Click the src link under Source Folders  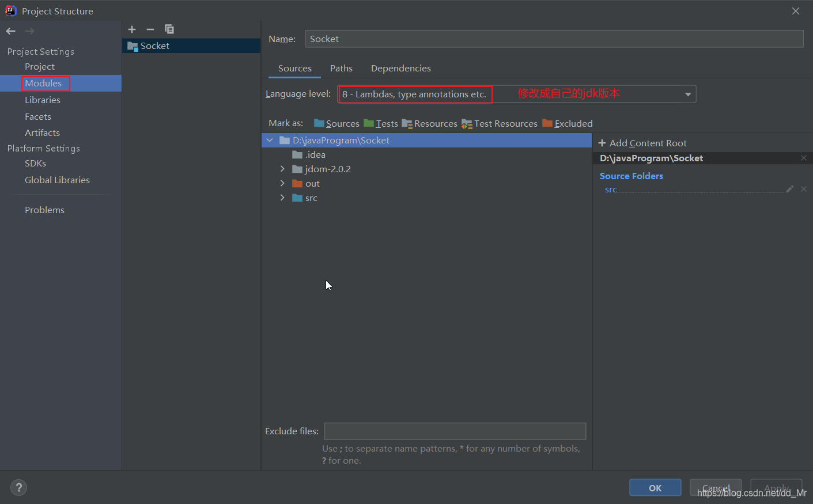pyautogui.click(x=611, y=190)
